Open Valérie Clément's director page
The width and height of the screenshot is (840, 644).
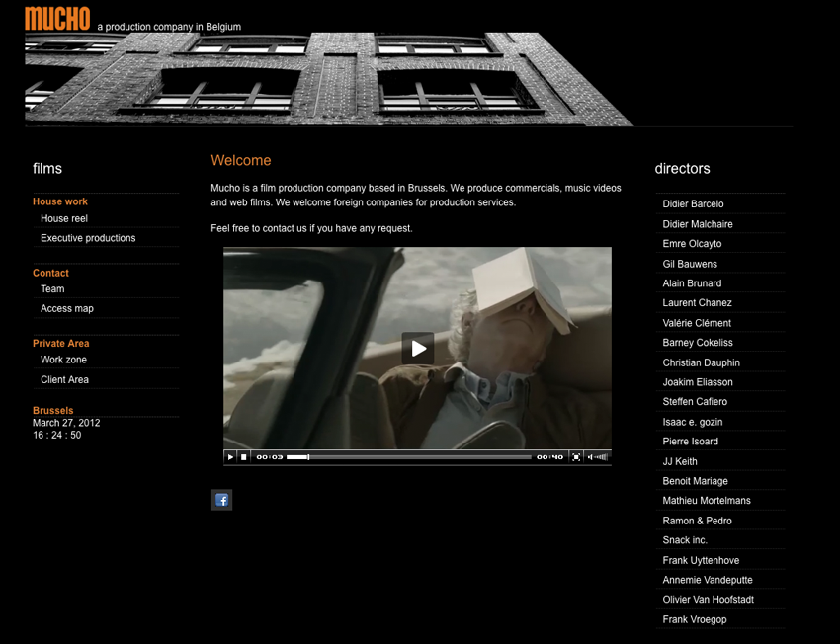tap(697, 323)
